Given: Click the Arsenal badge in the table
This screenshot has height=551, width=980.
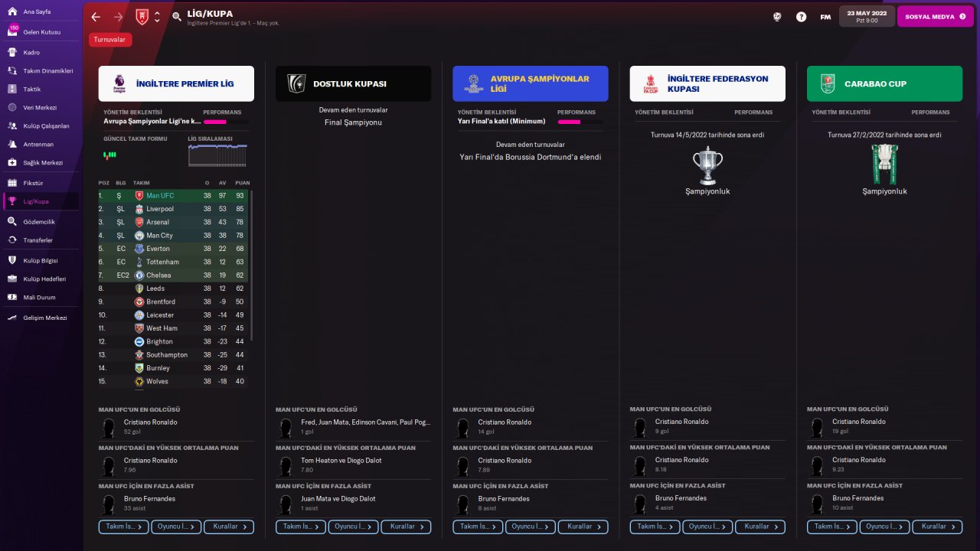Looking at the screenshot, I should point(139,222).
